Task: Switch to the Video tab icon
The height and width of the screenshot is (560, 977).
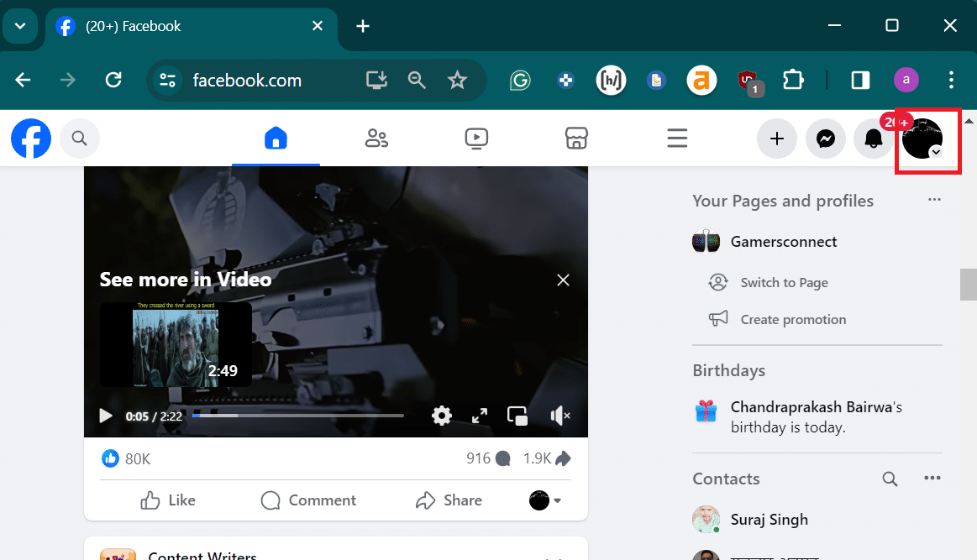Action: pyautogui.click(x=476, y=139)
